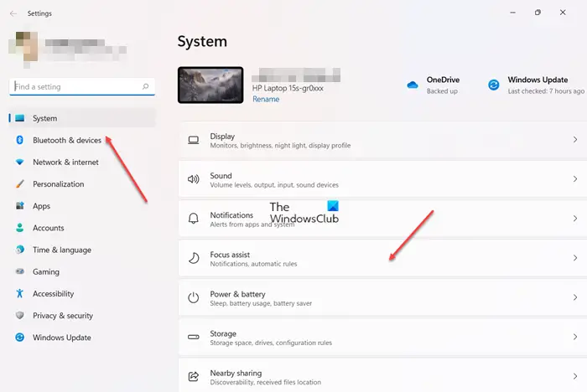Image resolution: width=587 pixels, height=392 pixels.
Task: Click the Windows Update sidebar sync icon
Action: pos(20,337)
